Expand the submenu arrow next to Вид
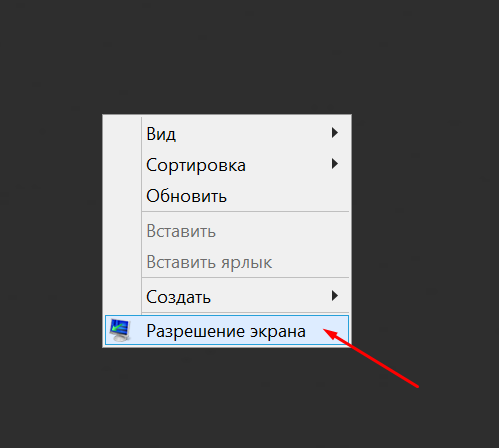 click(335, 133)
